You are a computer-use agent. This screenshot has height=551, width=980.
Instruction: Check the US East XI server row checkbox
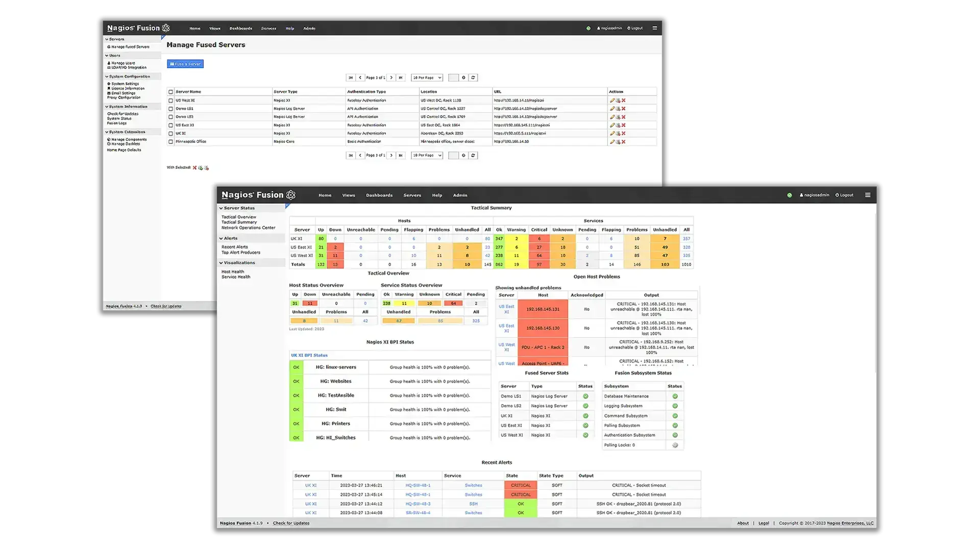(171, 125)
